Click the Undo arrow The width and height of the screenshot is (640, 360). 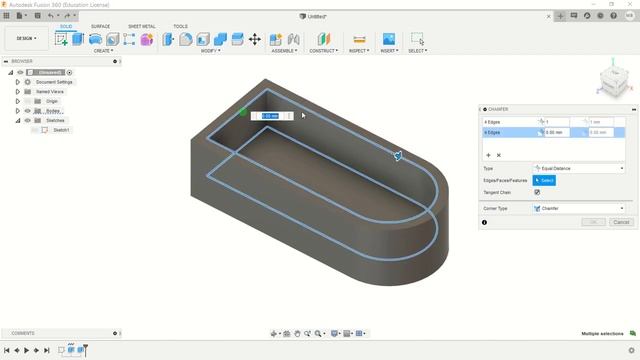[x=50, y=16]
